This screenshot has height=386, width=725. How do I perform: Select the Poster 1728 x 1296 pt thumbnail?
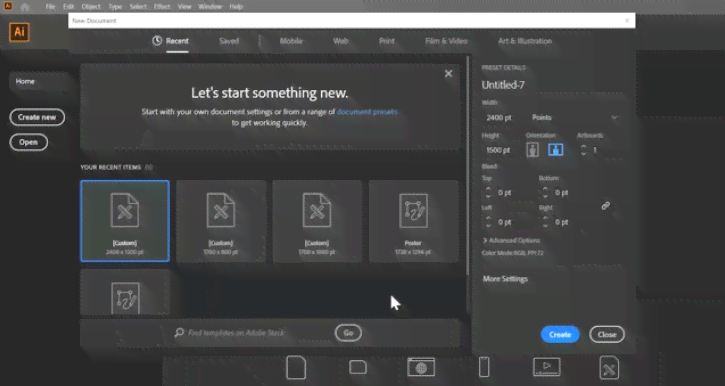[x=413, y=221]
